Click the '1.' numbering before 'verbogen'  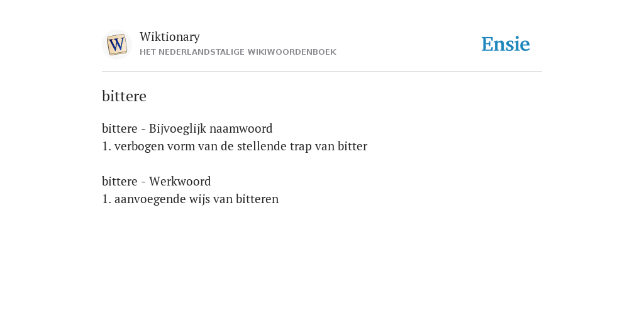tap(107, 147)
